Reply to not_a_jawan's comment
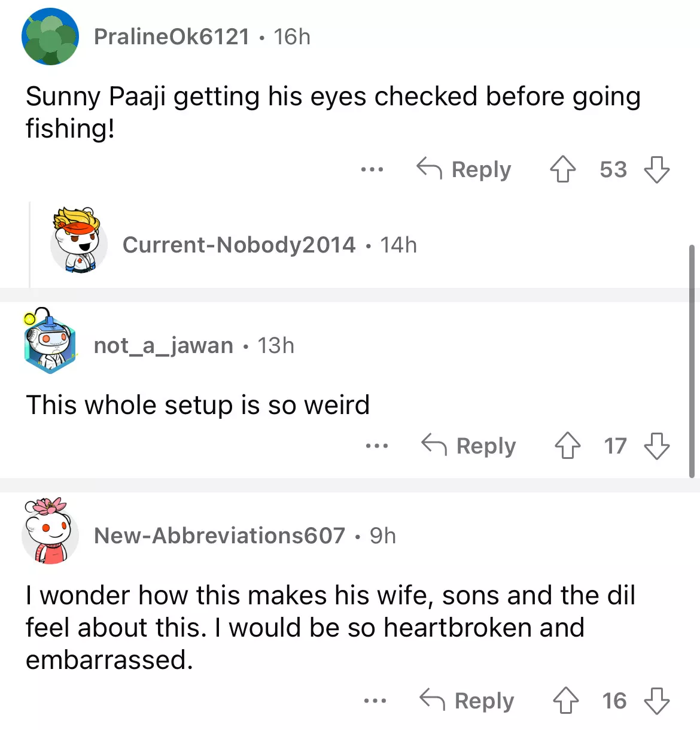This screenshot has height=730, width=700. (x=468, y=446)
